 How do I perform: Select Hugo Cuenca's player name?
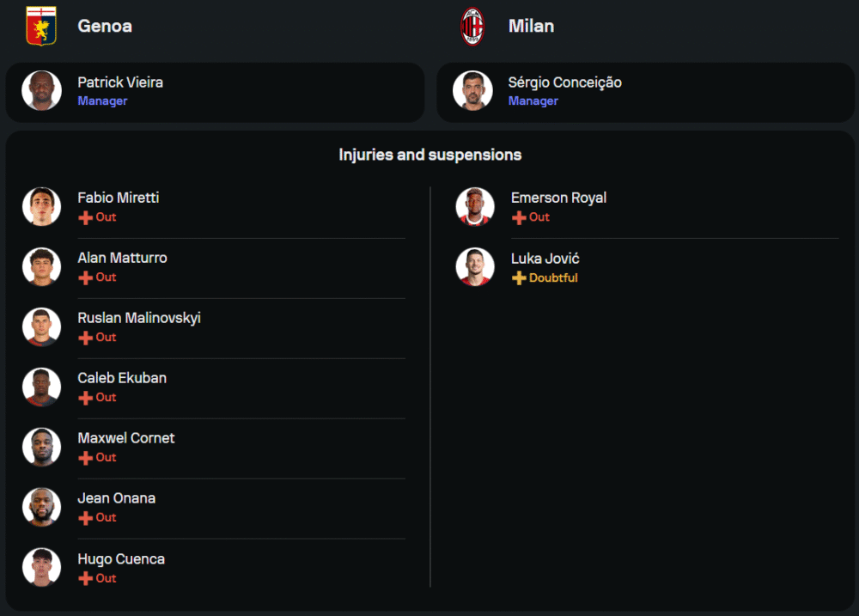tap(121, 559)
